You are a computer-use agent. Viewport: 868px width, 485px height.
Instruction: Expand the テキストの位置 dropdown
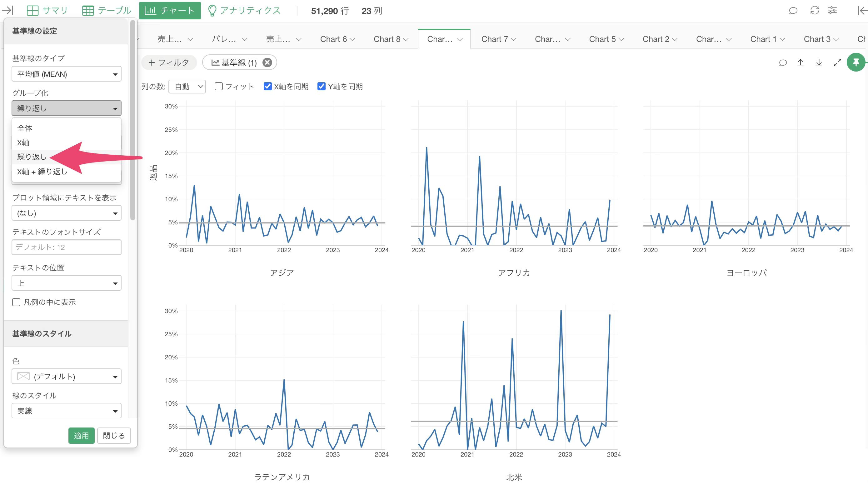pos(66,283)
